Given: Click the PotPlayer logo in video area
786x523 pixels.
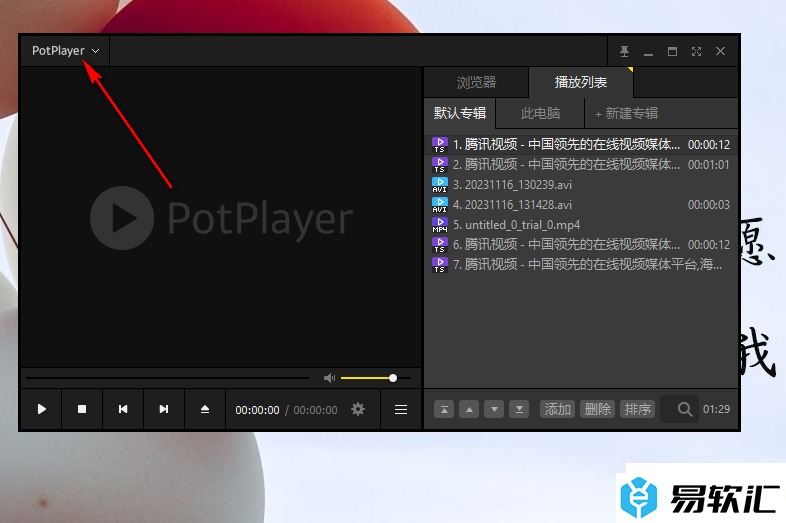Looking at the screenshot, I should [x=221, y=218].
